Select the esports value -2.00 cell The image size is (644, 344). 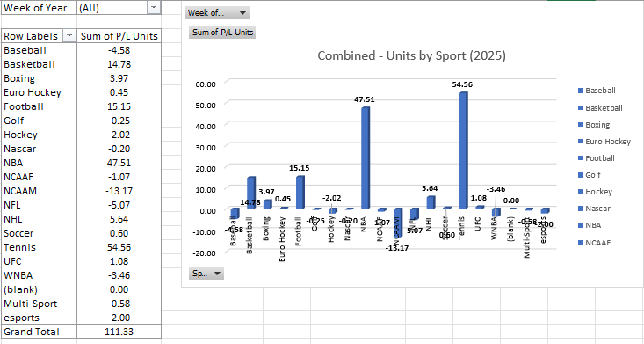[119, 318]
